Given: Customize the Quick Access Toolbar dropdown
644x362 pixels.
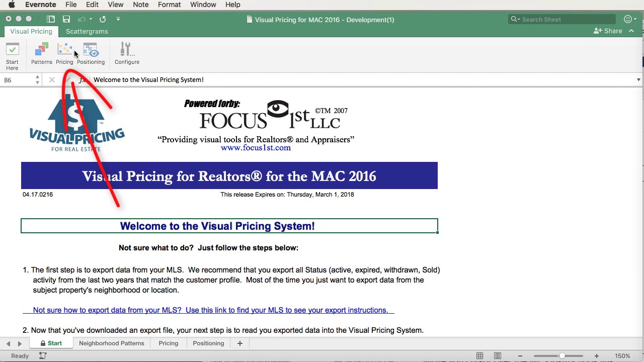Looking at the screenshot, I should coord(118,19).
